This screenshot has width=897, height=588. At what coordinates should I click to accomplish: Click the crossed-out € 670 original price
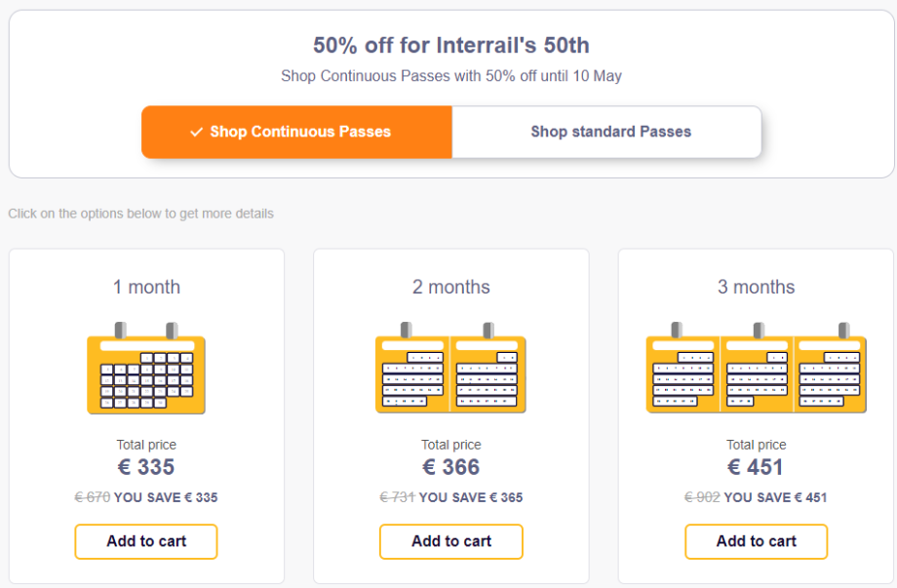(92, 497)
